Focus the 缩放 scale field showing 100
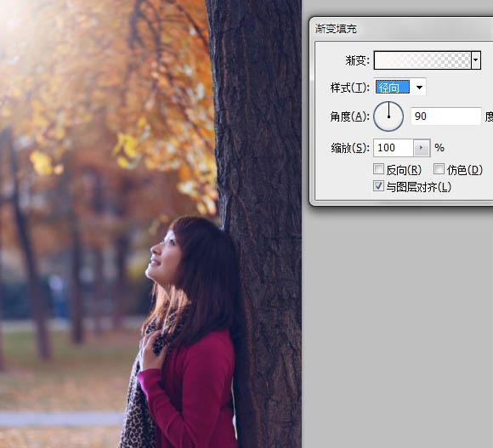 click(393, 148)
